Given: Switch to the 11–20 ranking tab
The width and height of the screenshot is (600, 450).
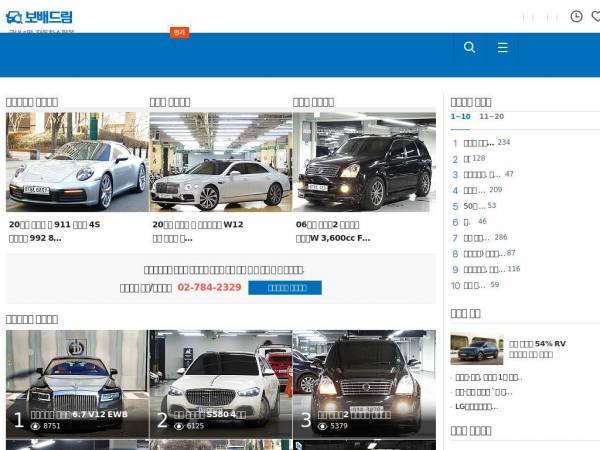Looking at the screenshot, I should (x=492, y=116).
